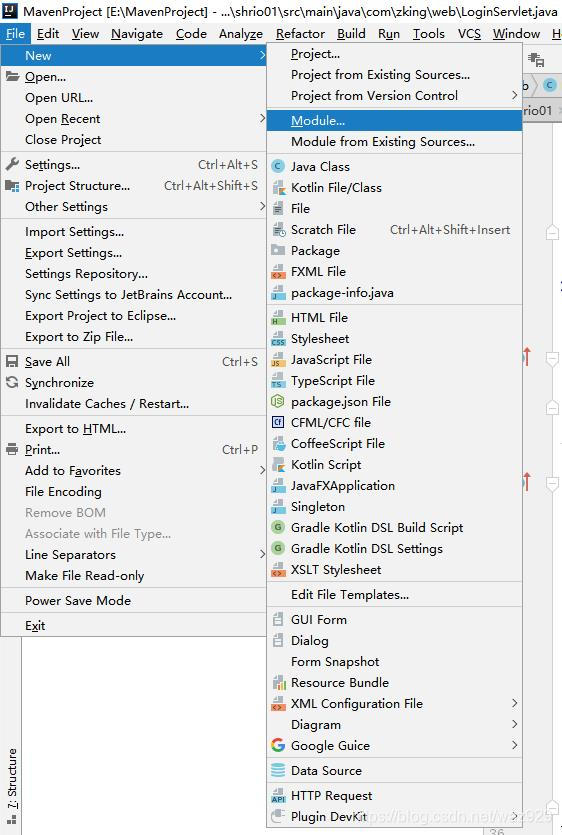Open the Refactor menu
The width and height of the screenshot is (562, 835).
(300, 34)
